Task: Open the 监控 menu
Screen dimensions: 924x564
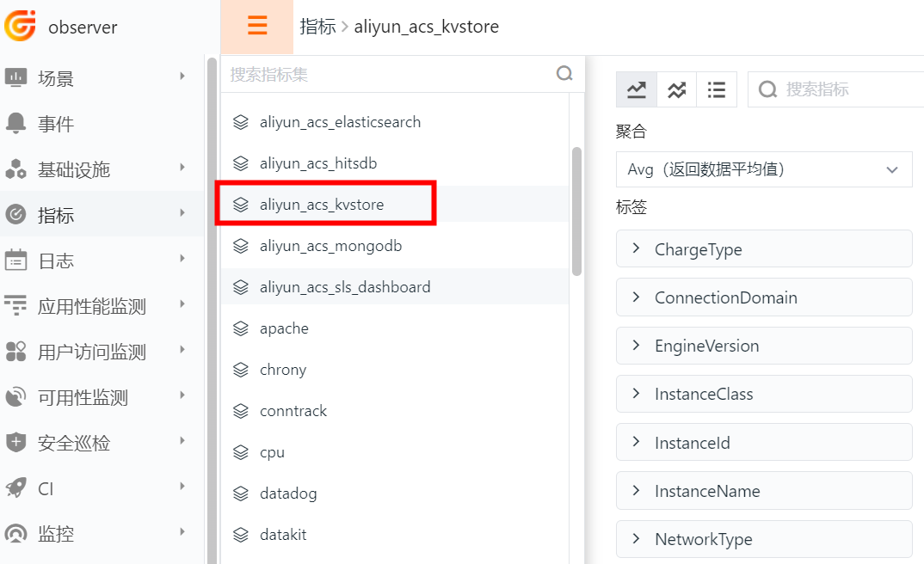Action: [x=102, y=533]
